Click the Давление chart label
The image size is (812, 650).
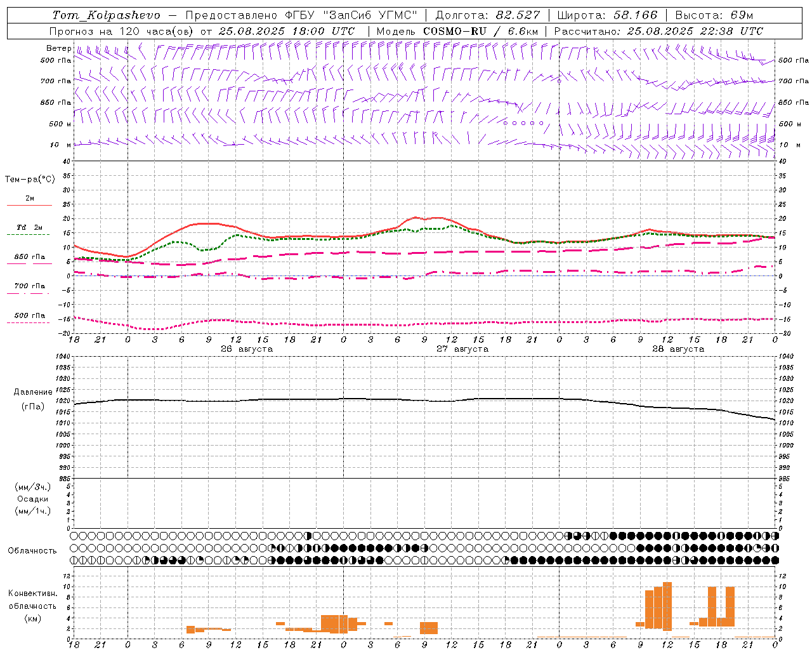click(x=32, y=392)
